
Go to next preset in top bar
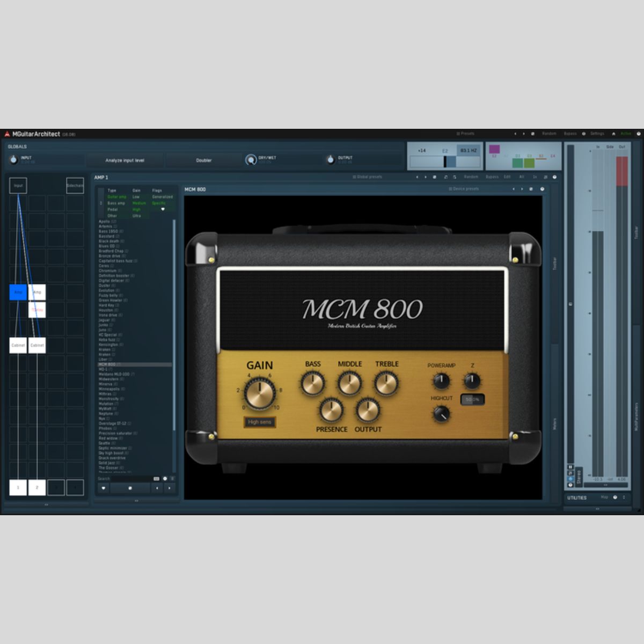tap(524, 134)
